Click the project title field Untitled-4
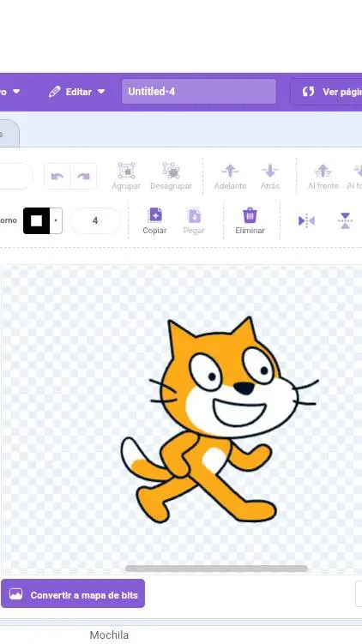This screenshot has height=644, width=362. (x=199, y=92)
